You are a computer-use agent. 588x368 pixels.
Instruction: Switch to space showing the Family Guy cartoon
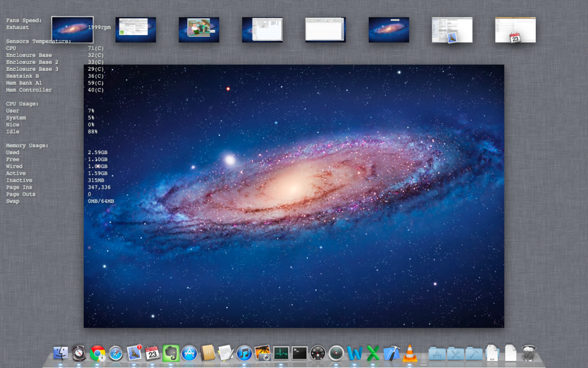(x=199, y=30)
